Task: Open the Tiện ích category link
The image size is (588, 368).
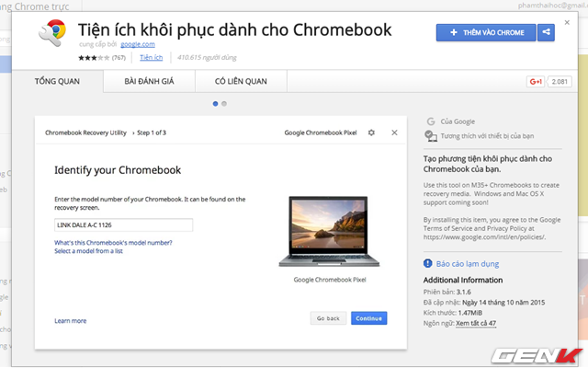Action: (x=151, y=57)
